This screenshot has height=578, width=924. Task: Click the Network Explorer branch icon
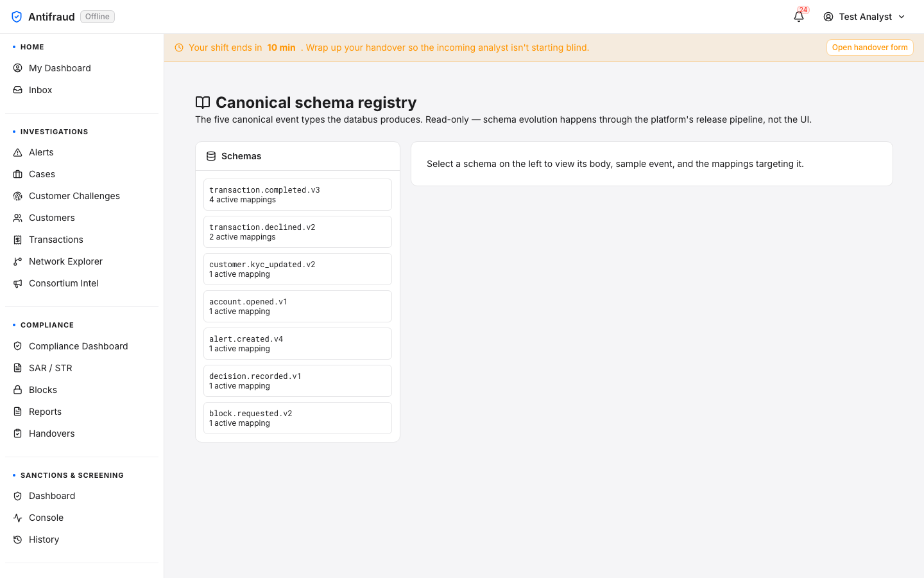click(x=18, y=261)
